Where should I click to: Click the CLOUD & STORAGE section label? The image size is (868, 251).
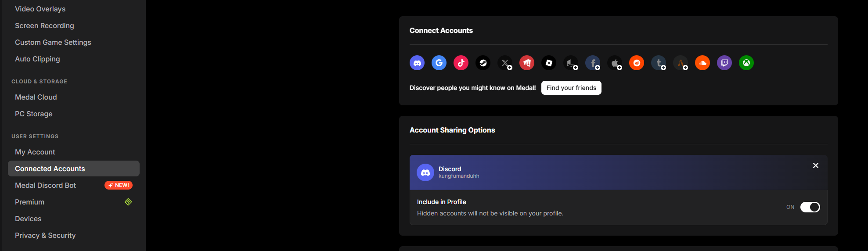click(x=40, y=82)
